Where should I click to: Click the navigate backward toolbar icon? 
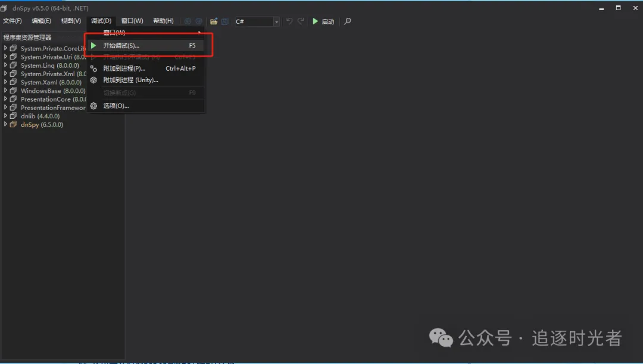coord(188,21)
